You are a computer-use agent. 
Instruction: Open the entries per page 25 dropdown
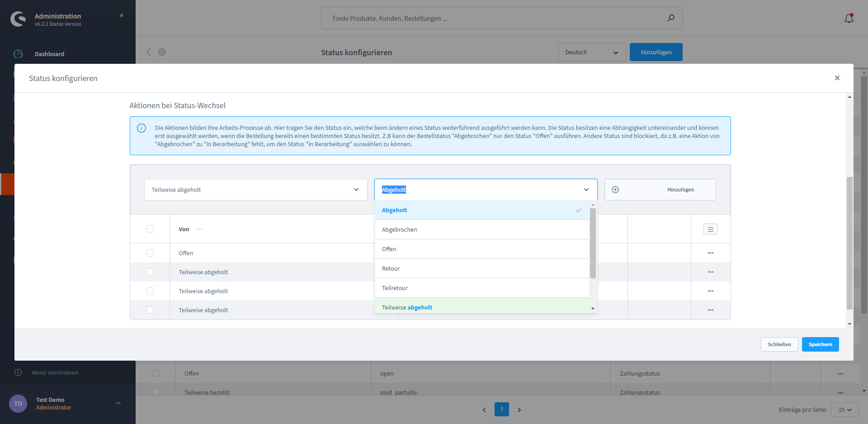845,410
